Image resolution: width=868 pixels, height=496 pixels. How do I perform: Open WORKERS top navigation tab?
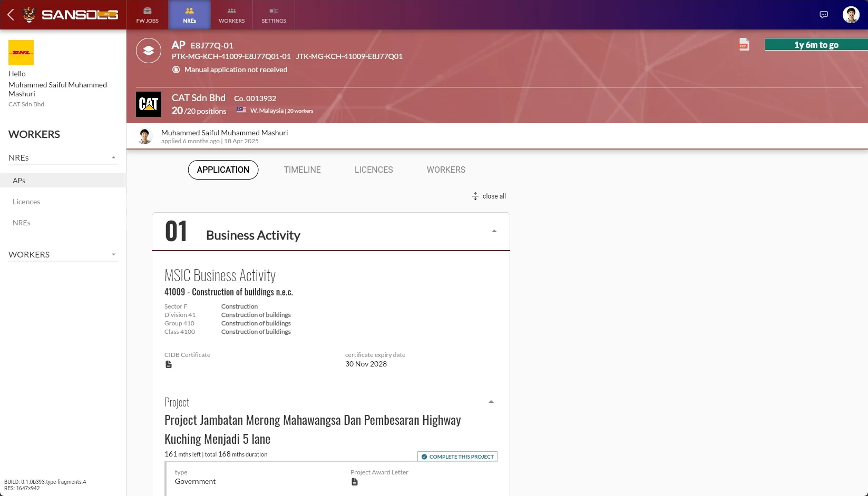tap(232, 15)
